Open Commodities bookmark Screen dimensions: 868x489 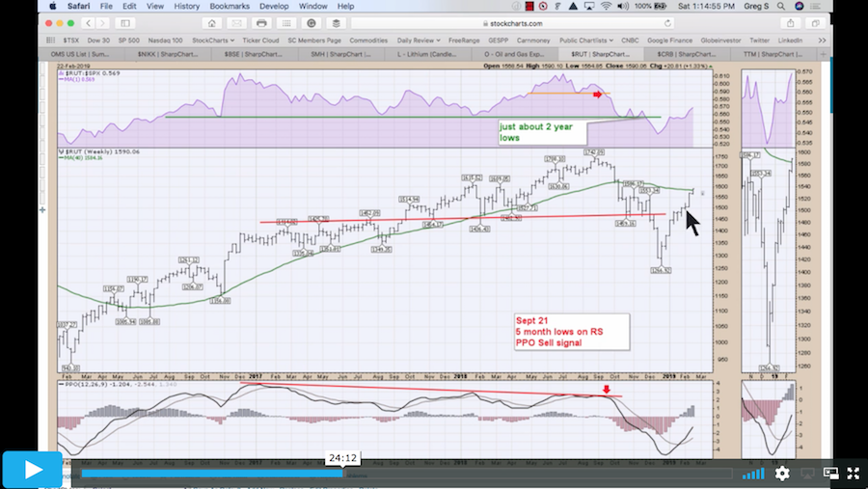(368, 41)
